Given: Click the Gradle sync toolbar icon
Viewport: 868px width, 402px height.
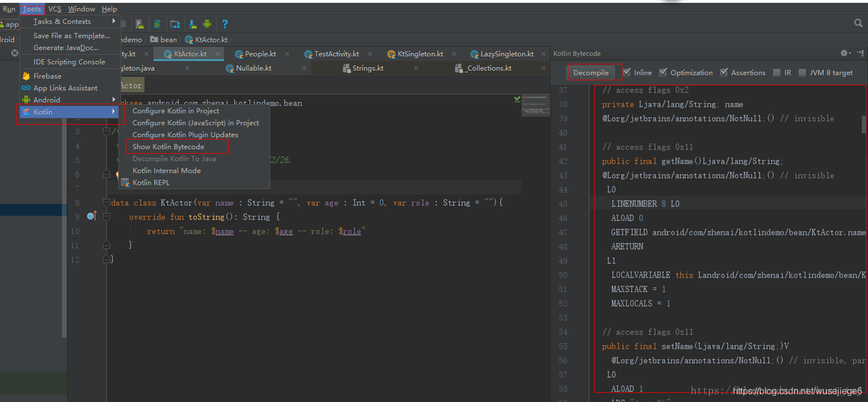Looking at the screenshot, I should (x=157, y=24).
